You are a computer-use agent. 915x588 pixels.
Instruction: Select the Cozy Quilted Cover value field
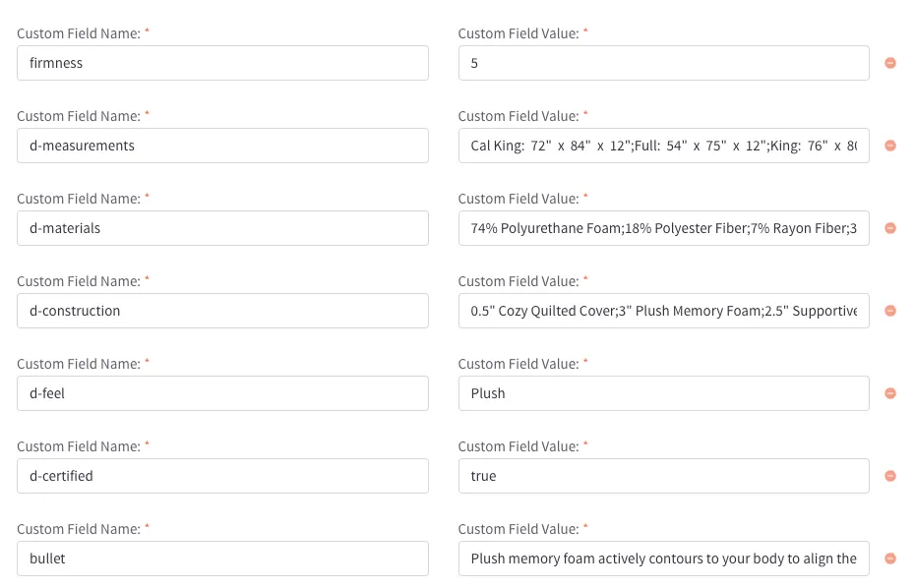(663, 310)
